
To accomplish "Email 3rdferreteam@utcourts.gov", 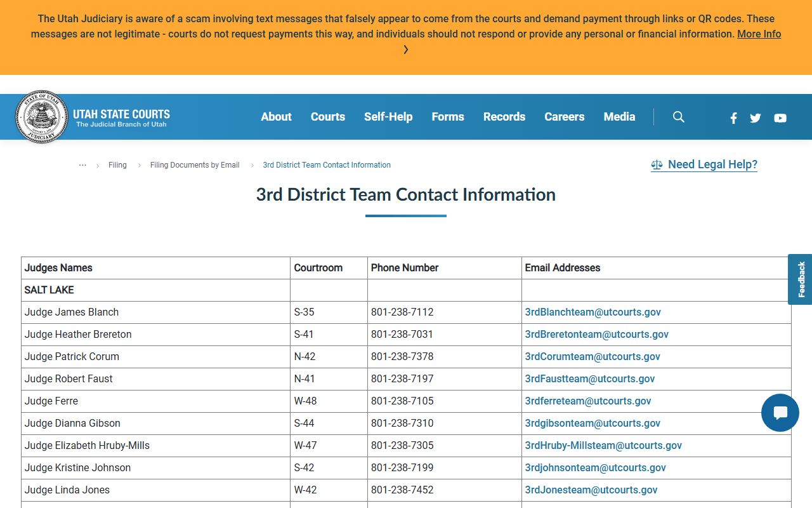I will [x=588, y=401].
